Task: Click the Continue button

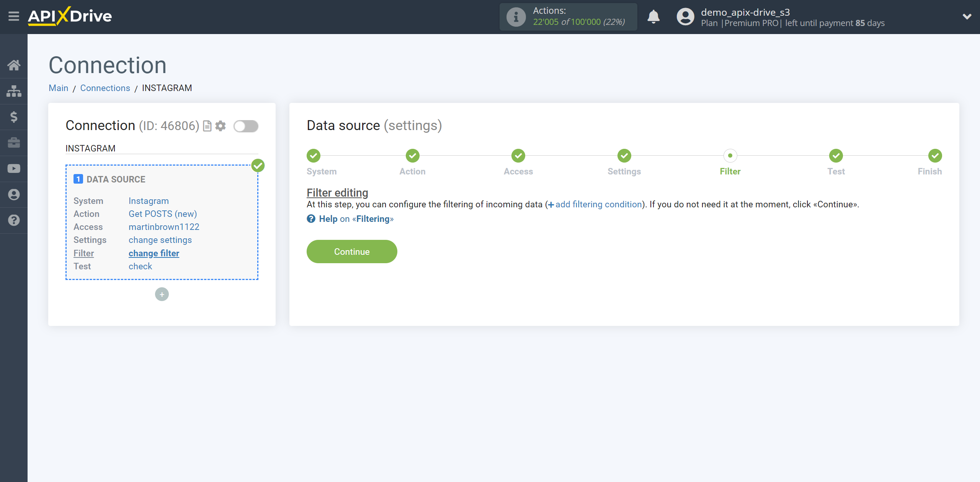Action: point(352,252)
